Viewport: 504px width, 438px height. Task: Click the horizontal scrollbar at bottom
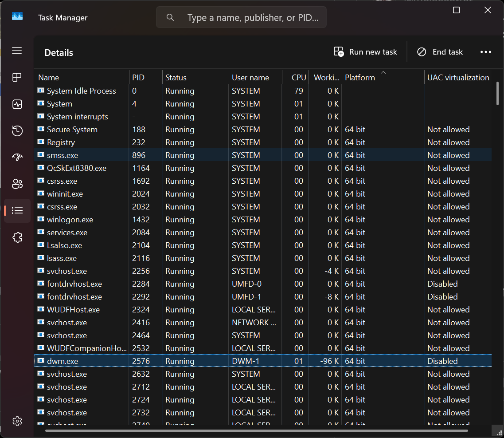(257, 430)
